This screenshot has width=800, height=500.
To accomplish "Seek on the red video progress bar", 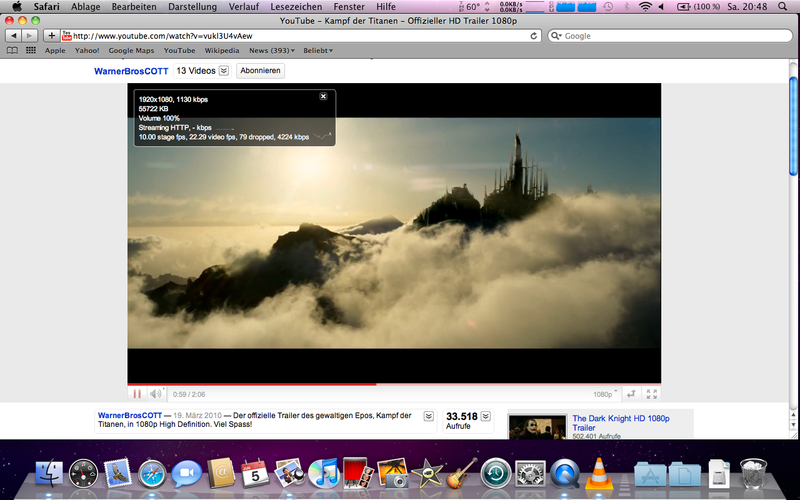I will coord(394,384).
